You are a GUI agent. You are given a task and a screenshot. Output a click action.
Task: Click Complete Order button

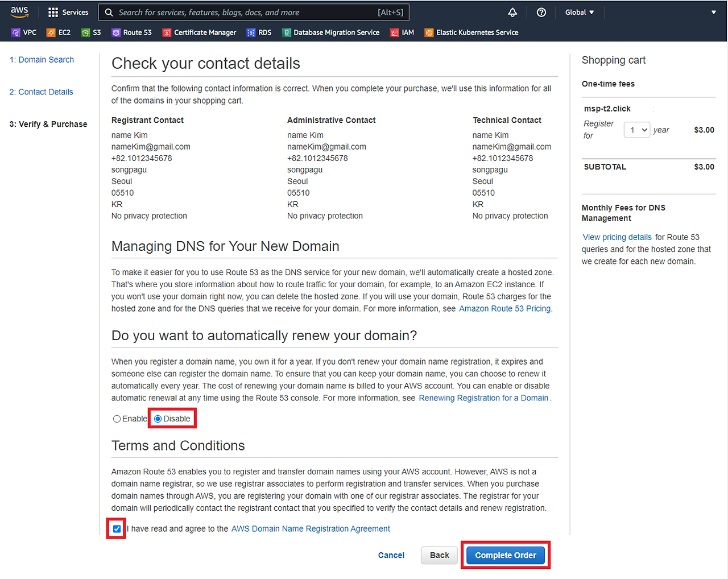click(x=506, y=555)
